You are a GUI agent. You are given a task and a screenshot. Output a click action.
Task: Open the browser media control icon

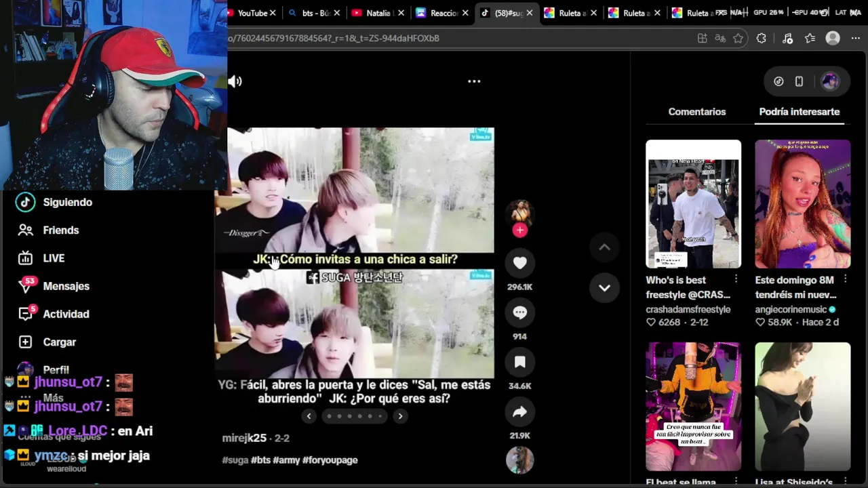pyautogui.click(x=787, y=39)
